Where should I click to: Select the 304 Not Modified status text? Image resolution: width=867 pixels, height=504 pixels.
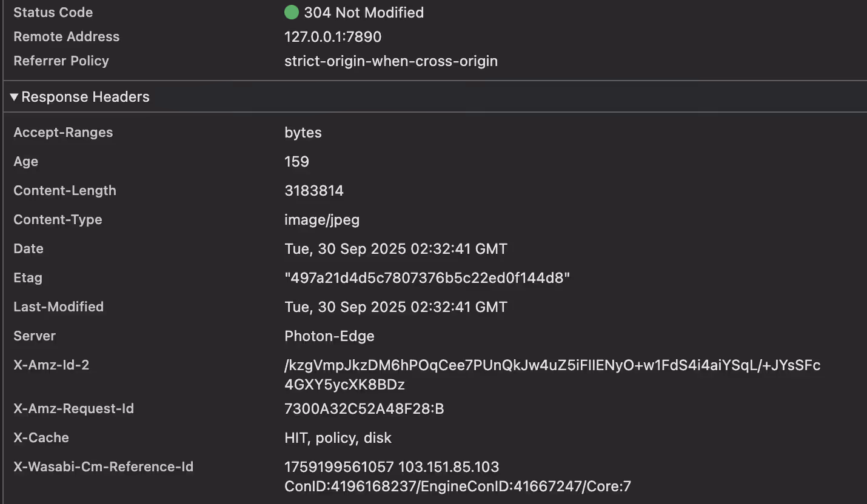364,12
